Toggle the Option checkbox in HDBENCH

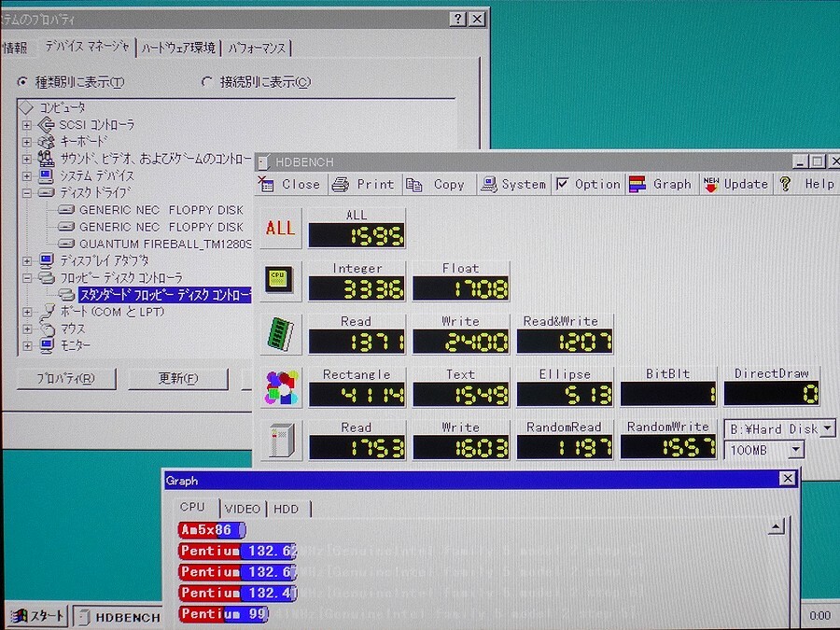(562, 184)
